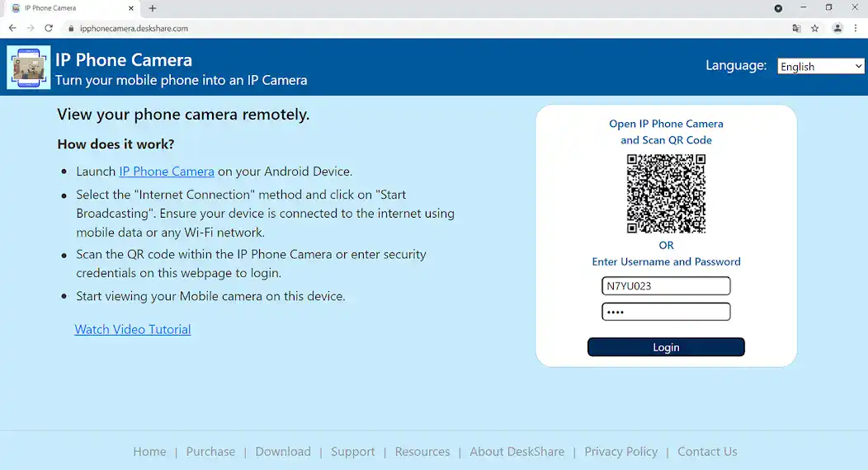The width and height of the screenshot is (868, 470).
Task: Select the IP Phone Camera browser tab
Action: 70,8
